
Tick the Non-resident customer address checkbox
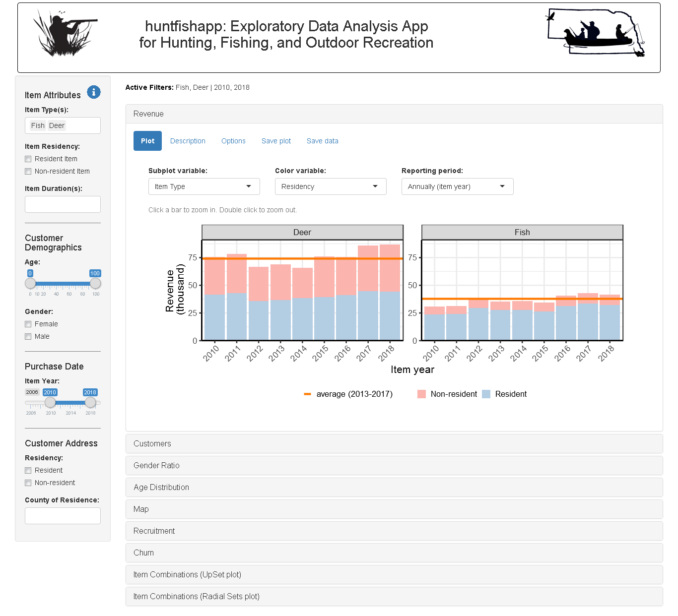click(28, 483)
